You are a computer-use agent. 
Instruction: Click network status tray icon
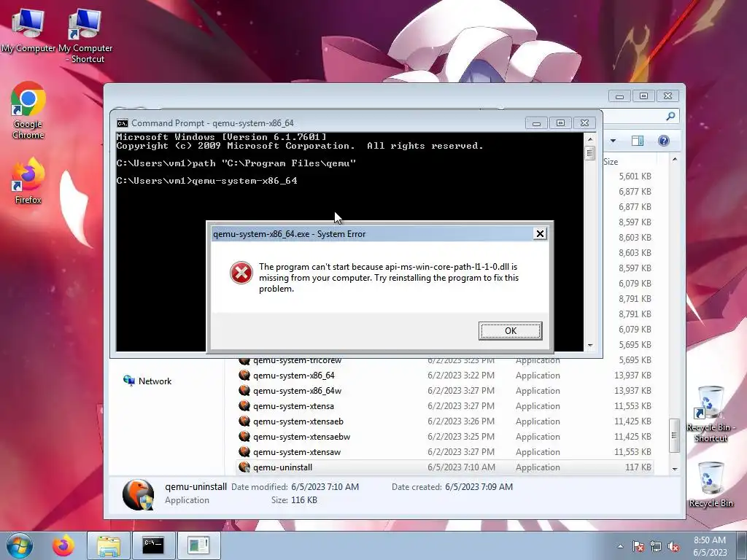pyautogui.click(x=656, y=547)
